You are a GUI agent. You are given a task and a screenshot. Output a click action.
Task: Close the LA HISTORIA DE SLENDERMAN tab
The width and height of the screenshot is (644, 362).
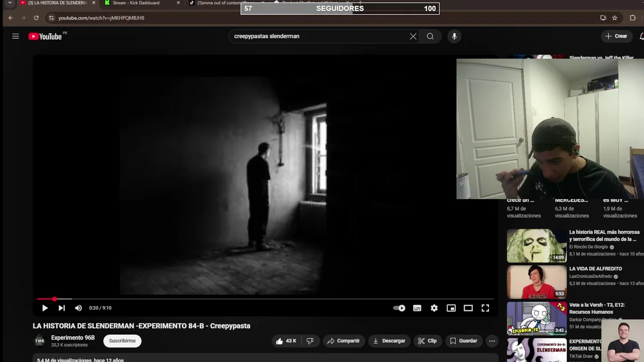pos(94,3)
